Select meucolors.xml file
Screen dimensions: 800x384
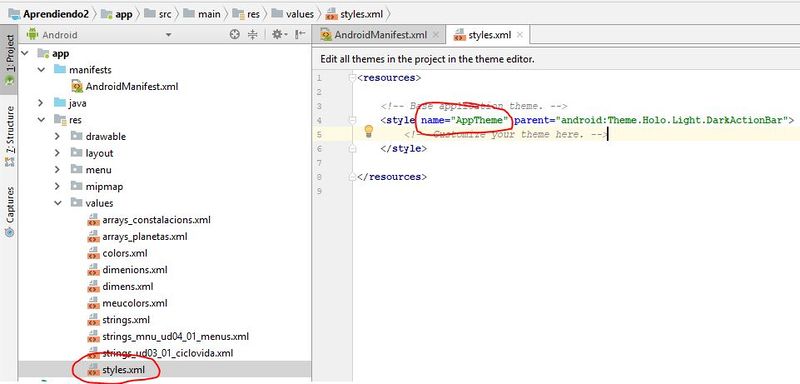coord(135,303)
